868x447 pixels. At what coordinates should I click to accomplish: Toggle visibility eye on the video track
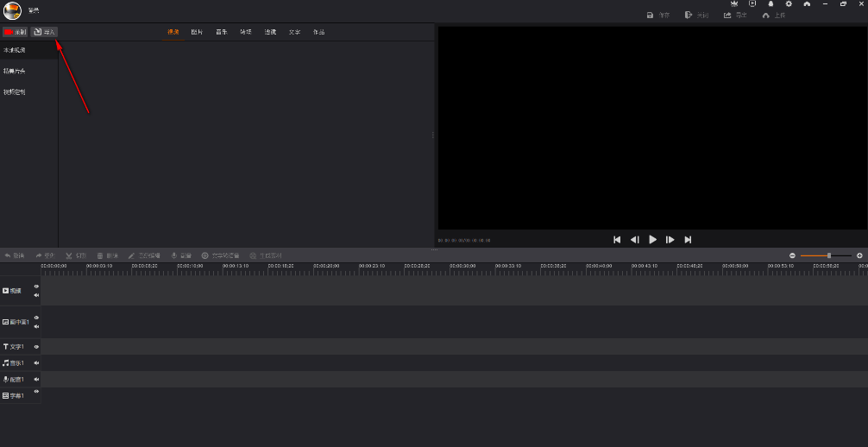click(36, 286)
